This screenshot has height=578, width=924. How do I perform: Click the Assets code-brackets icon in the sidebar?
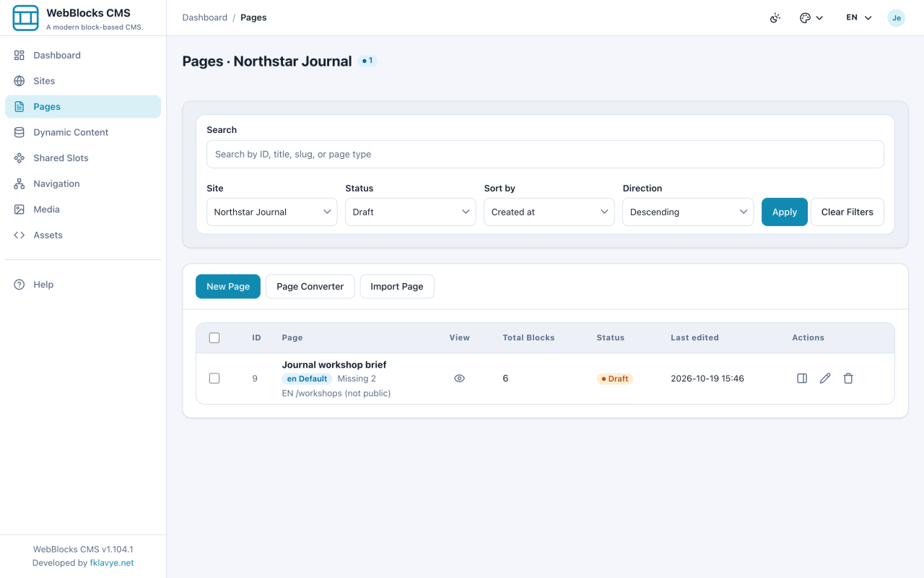(19, 235)
